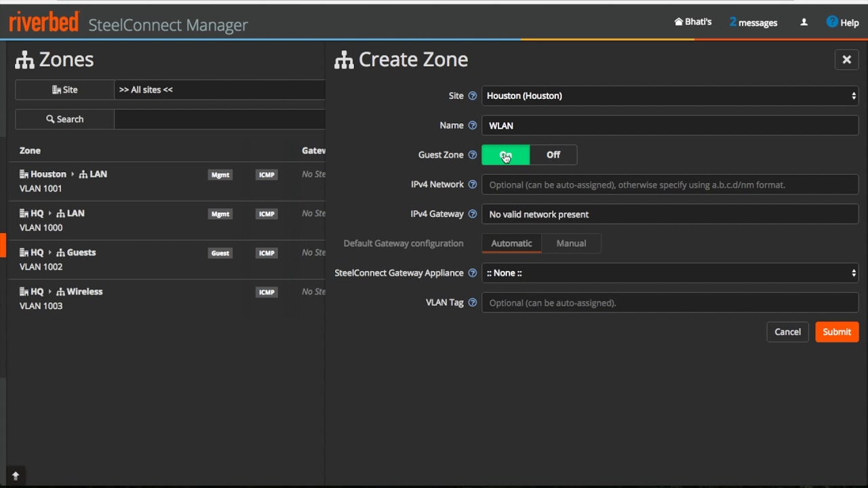
Task: Turn Guest Zone toggle On
Action: 506,155
